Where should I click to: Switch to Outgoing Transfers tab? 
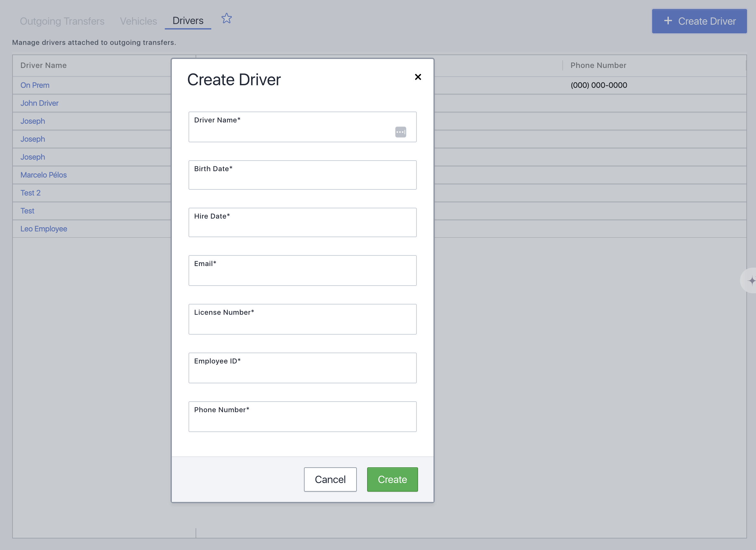[x=62, y=21]
